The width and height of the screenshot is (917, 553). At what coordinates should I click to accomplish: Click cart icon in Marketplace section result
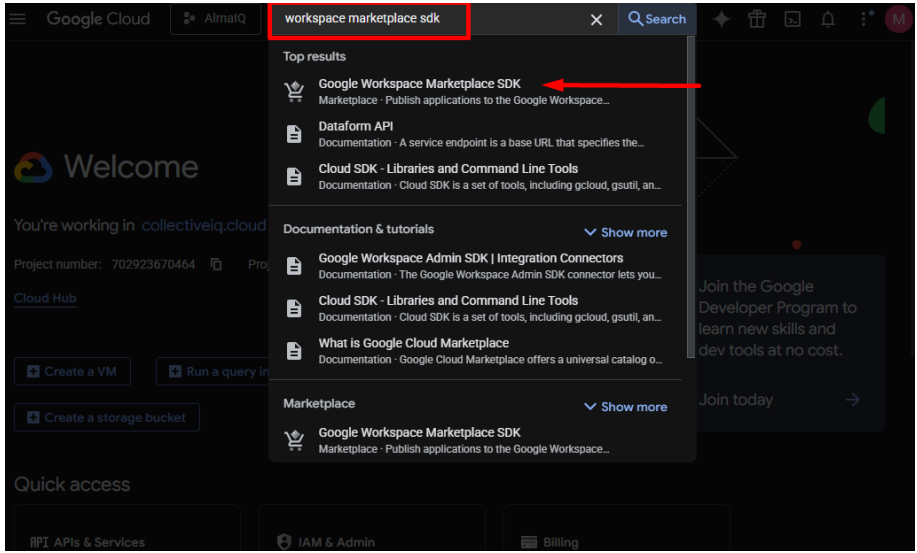pos(294,441)
